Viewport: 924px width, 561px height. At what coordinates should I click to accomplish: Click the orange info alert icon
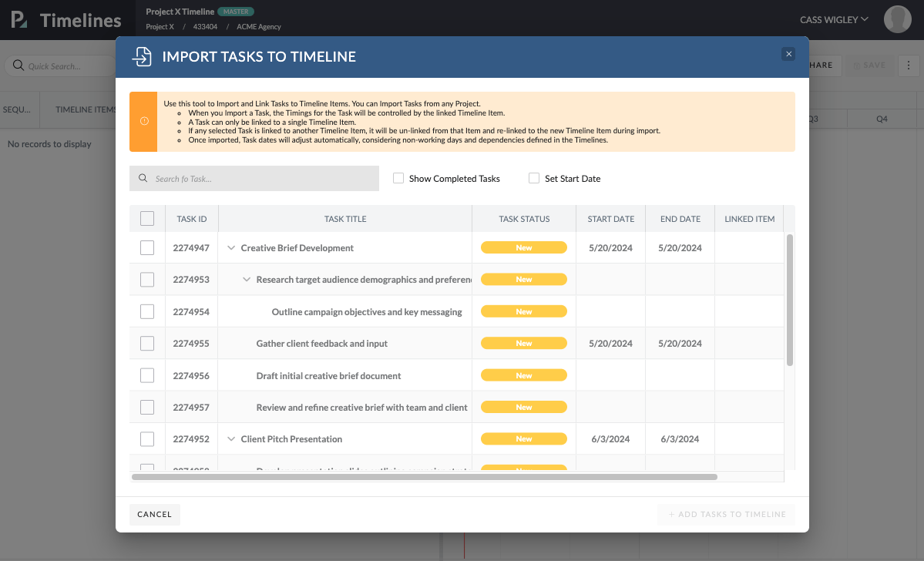click(144, 122)
